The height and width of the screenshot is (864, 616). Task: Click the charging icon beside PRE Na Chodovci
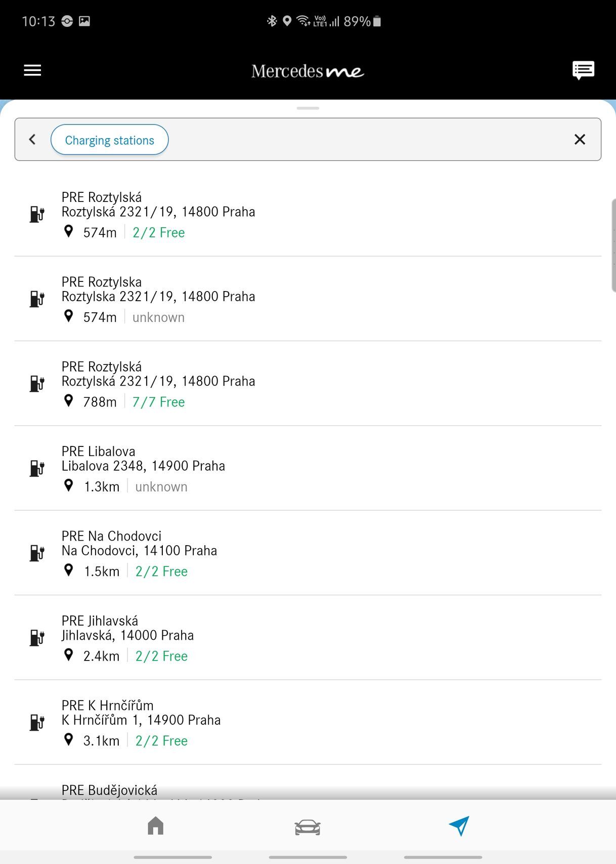[37, 553]
